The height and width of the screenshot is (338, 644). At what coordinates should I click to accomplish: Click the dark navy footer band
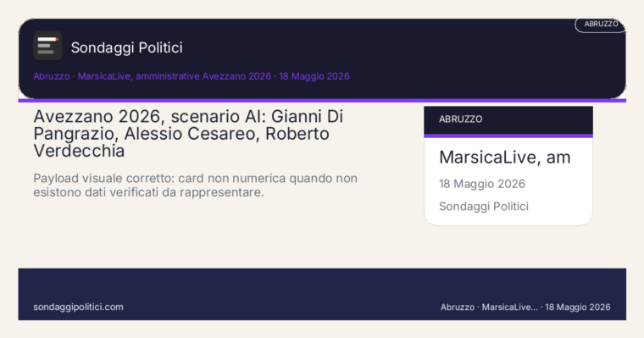point(322,294)
